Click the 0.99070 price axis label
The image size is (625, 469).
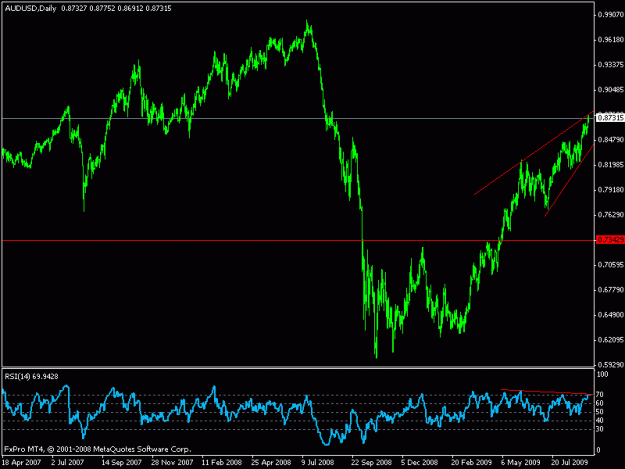pyautogui.click(x=611, y=15)
